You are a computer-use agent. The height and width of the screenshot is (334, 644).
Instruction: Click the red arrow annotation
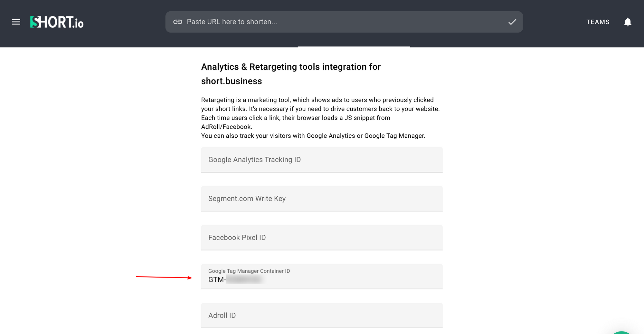coord(164,277)
